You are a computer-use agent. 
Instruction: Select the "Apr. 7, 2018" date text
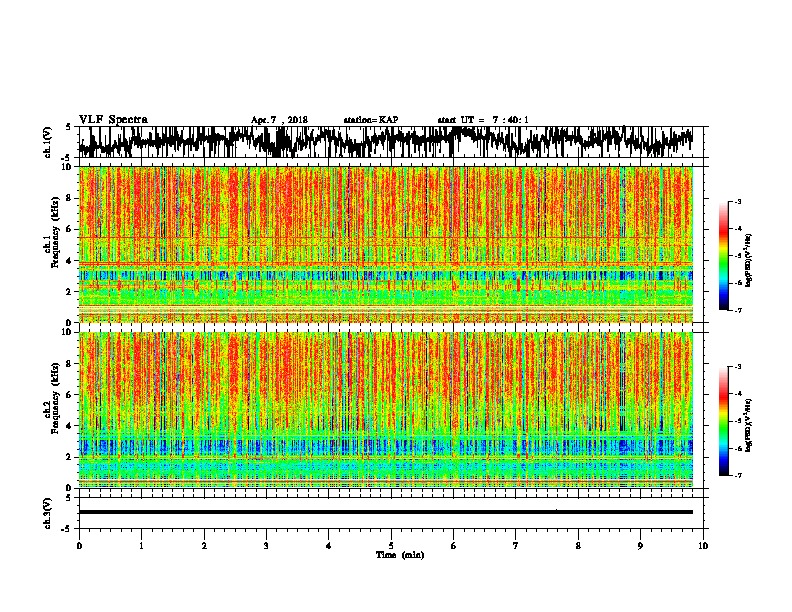279,120
